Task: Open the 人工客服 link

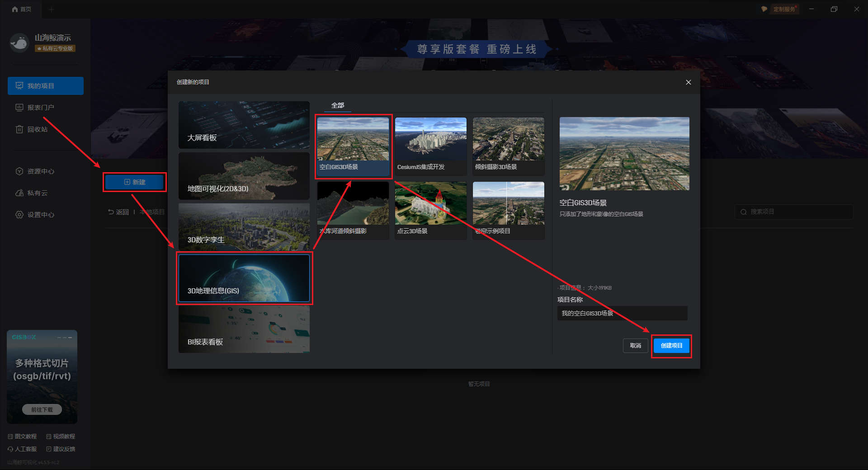Action: coord(23,449)
